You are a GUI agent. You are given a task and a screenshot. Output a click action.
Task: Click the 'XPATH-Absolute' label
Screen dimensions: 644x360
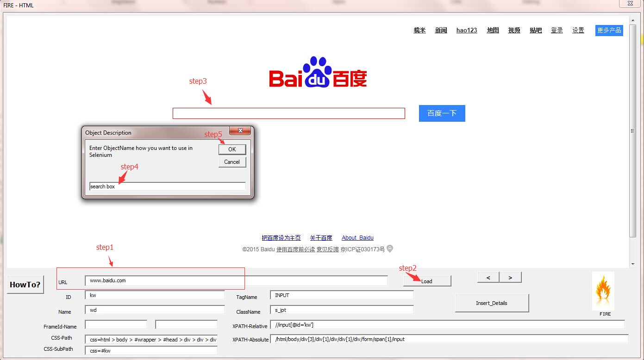tap(250, 340)
